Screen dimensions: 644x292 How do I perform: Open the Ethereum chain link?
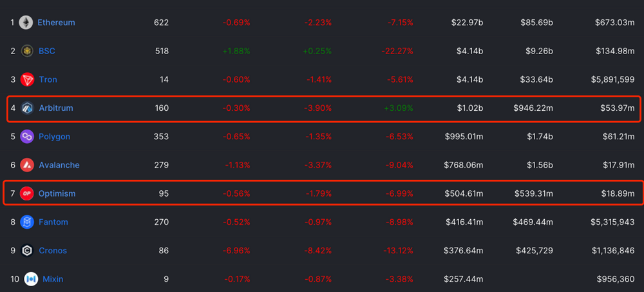56,23
